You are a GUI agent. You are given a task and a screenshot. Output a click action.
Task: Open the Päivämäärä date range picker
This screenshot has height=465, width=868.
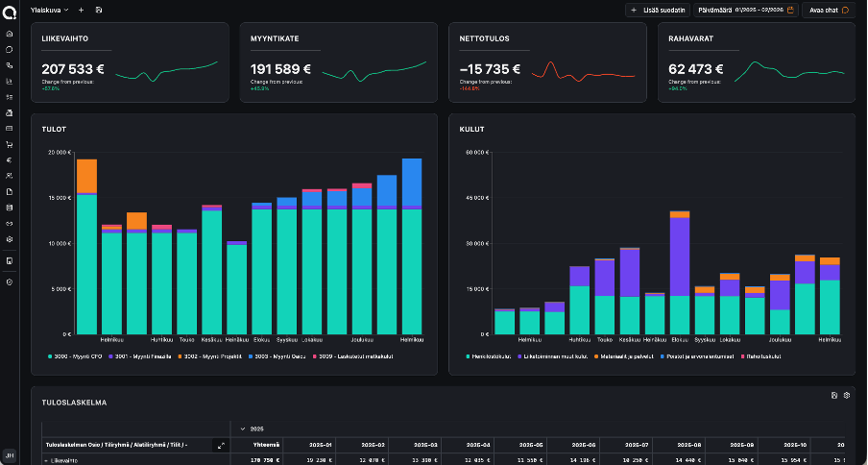(746, 10)
